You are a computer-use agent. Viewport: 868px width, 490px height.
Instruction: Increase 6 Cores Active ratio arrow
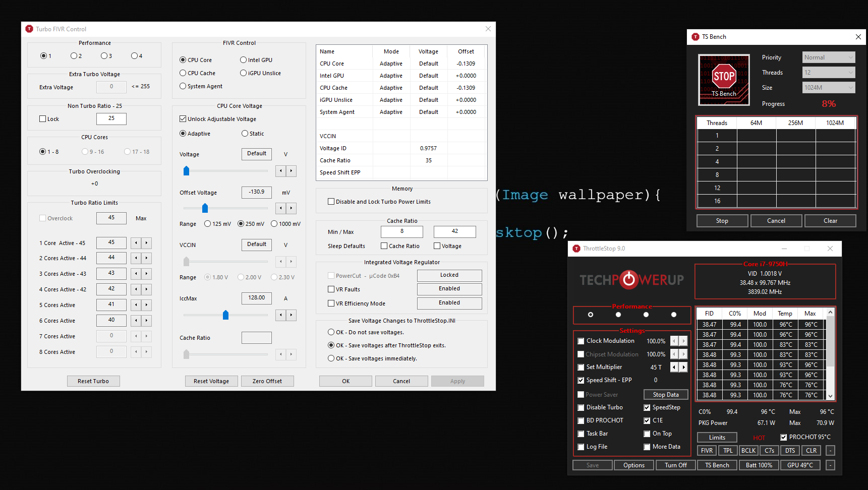(146, 321)
